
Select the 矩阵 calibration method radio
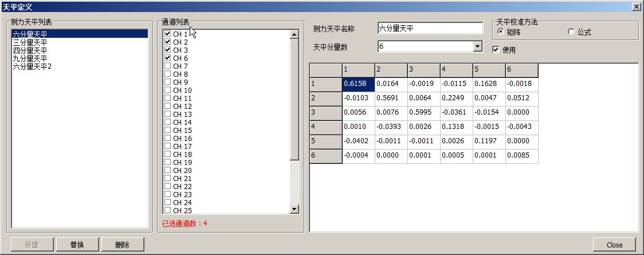point(501,32)
